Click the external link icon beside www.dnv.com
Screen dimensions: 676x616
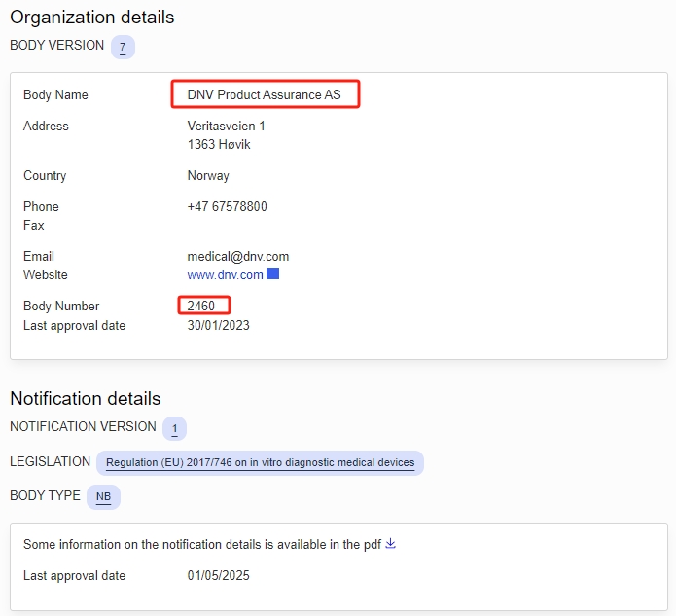point(273,273)
